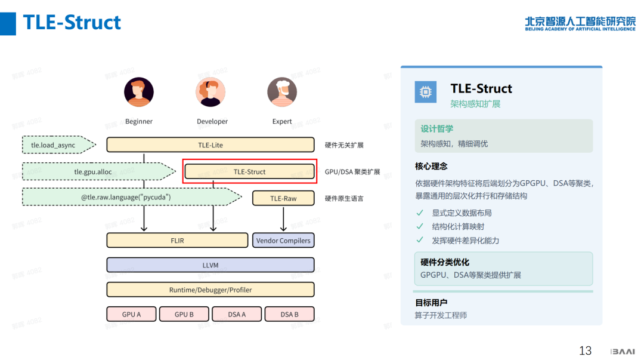The height and width of the screenshot is (363, 644).
Task: Click the Developer label text
Action: coord(212,121)
